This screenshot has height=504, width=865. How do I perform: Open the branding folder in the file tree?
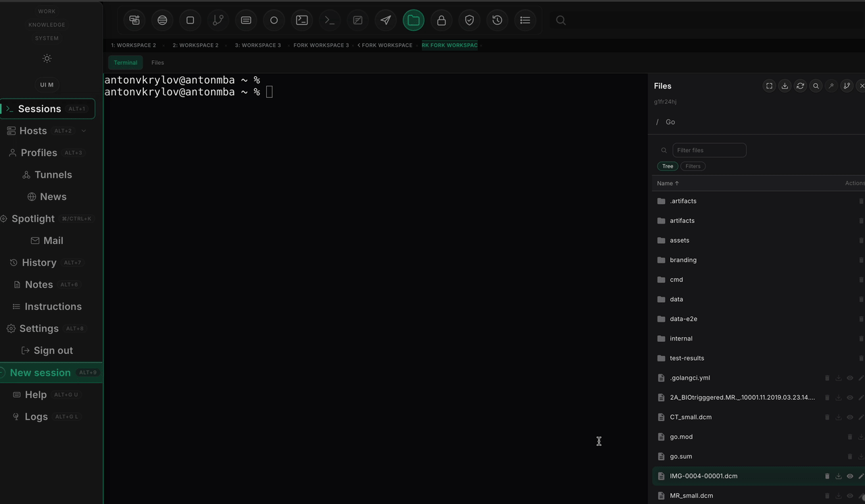pos(683,259)
